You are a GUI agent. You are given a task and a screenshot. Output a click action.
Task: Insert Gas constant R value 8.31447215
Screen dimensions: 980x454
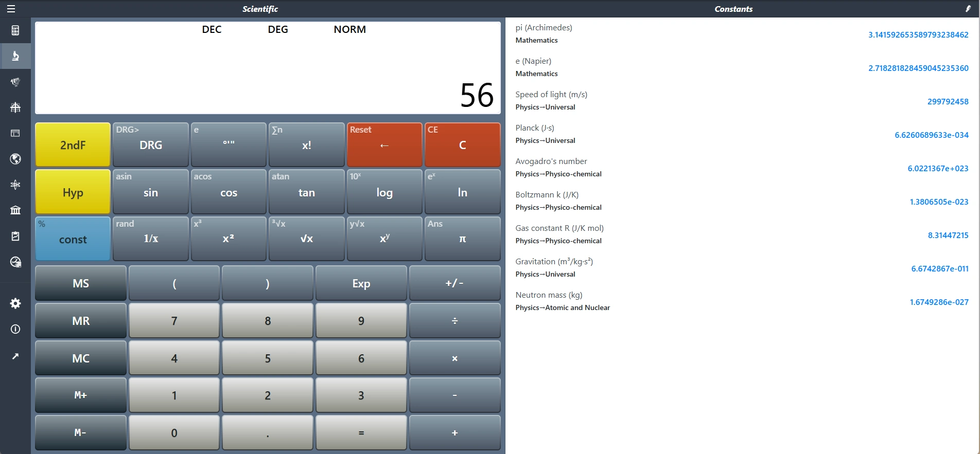coord(948,235)
